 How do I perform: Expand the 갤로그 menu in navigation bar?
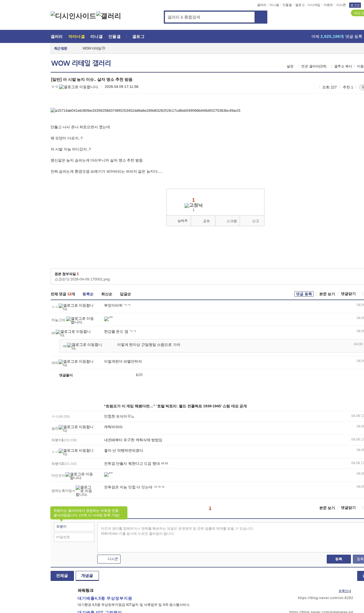coord(138,37)
